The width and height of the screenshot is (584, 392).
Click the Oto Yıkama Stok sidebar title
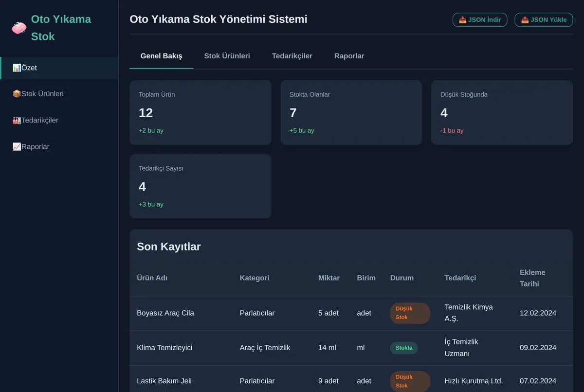61,28
